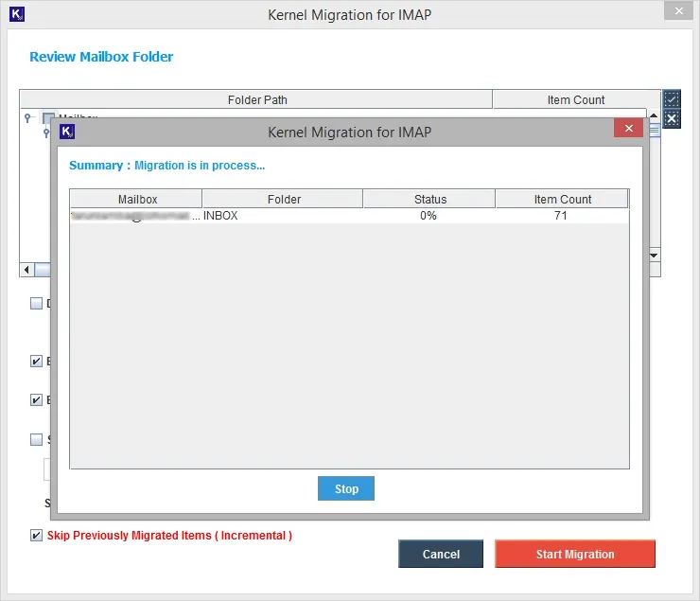Click the blurred mailbox address cell

click(135, 216)
